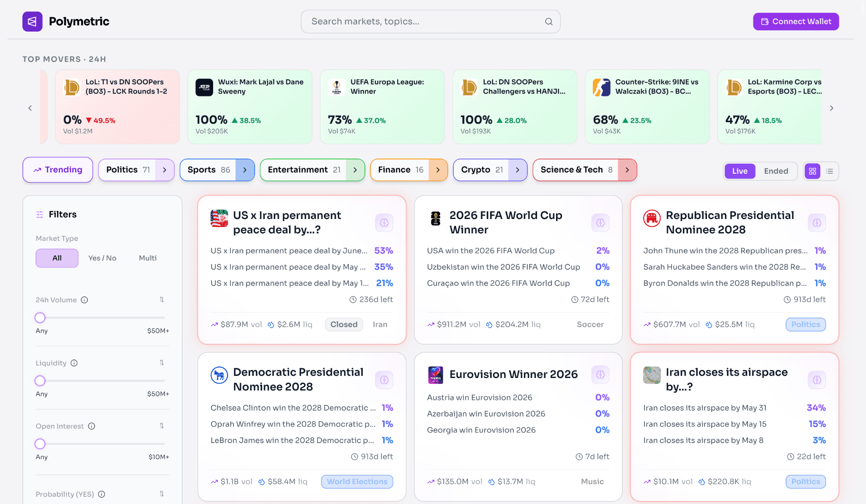Open the Science & Tech category tab

[x=576, y=170]
